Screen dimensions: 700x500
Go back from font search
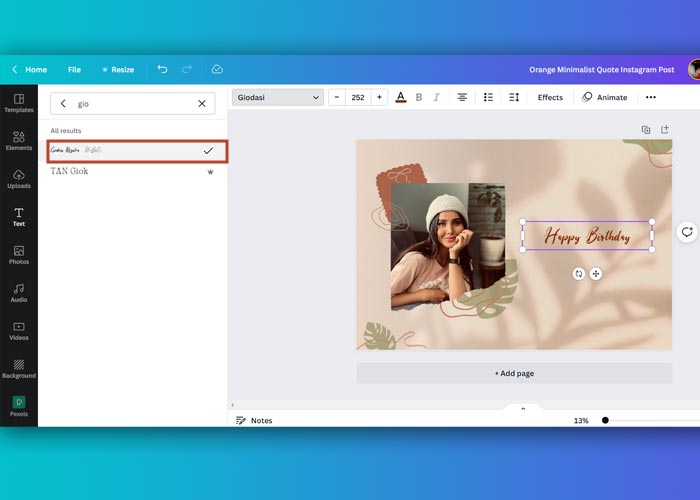coord(63,104)
